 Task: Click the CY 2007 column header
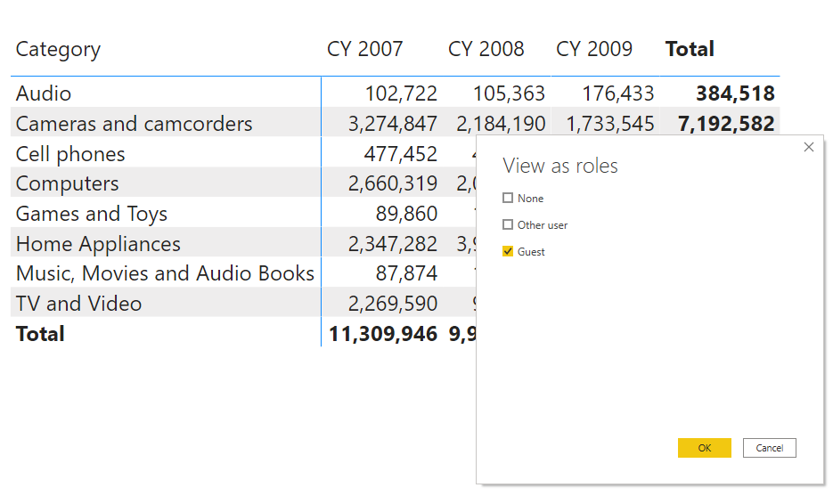(x=365, y=49)
